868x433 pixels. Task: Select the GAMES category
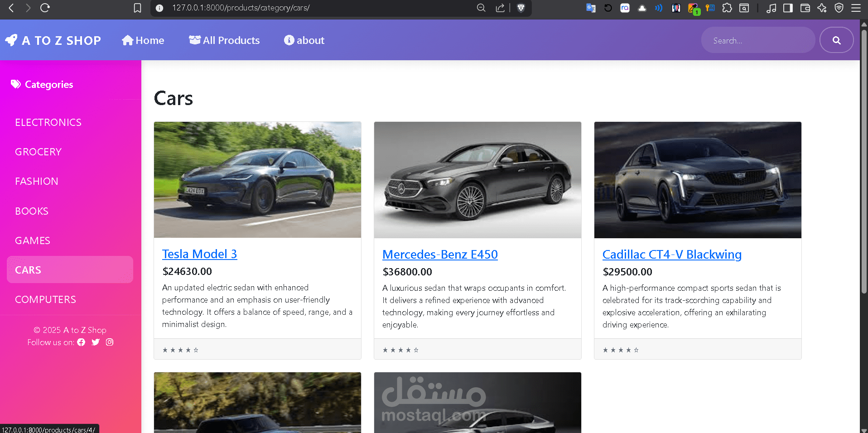(x=33, y=241)
